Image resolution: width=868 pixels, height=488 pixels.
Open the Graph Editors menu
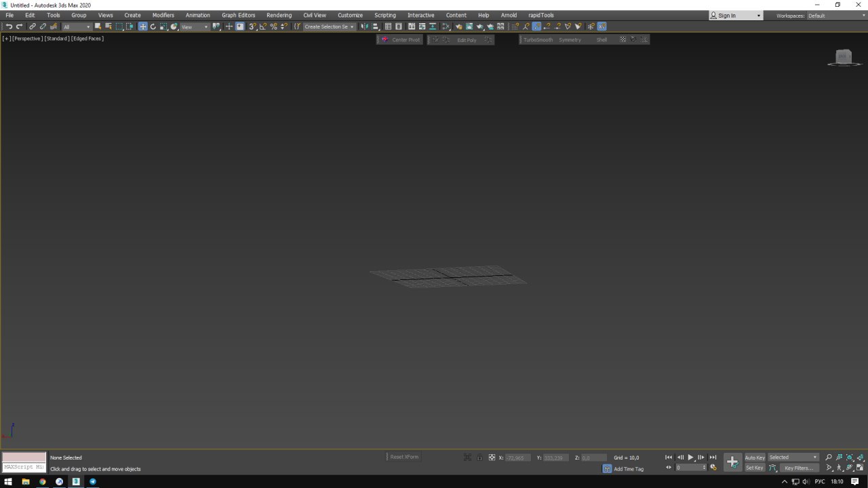coord(239,15)
